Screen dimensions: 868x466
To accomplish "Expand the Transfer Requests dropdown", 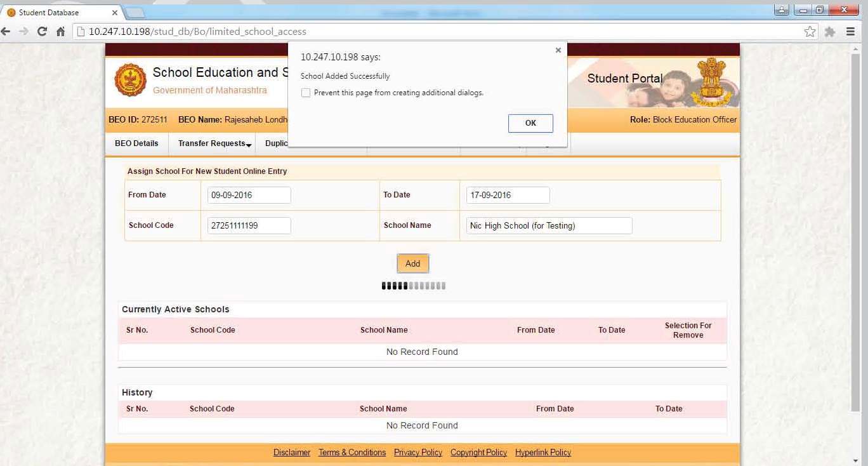I will (x=213, y=143).
